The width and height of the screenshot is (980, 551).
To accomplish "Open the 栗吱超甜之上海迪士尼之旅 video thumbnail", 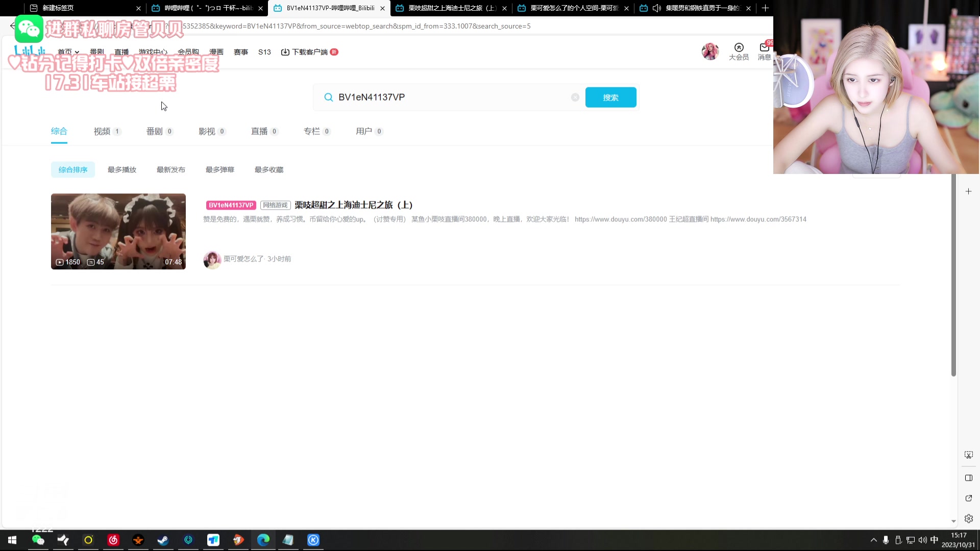I will pos(118,232).
